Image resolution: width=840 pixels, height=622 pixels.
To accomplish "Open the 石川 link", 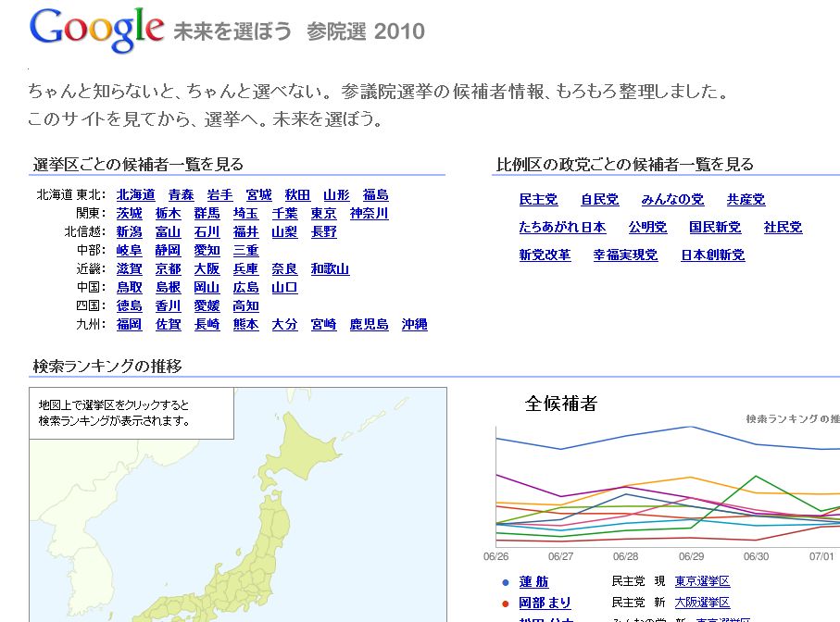I will [x=207, y=231].
